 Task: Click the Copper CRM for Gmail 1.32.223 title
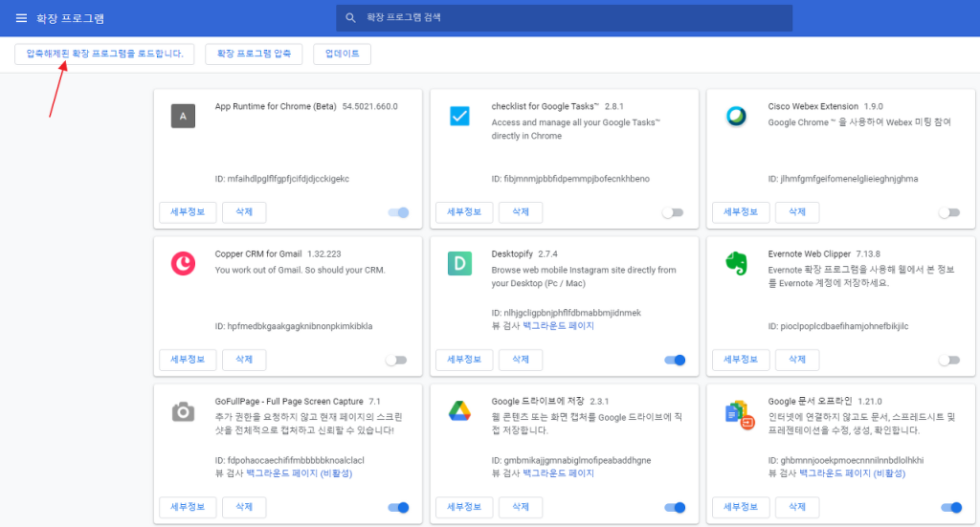tap(278, 253)
